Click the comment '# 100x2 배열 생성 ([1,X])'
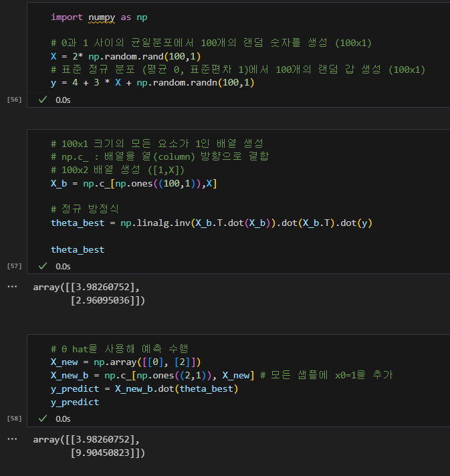Viewport: 450px width, 476px height. pos(118,170)
